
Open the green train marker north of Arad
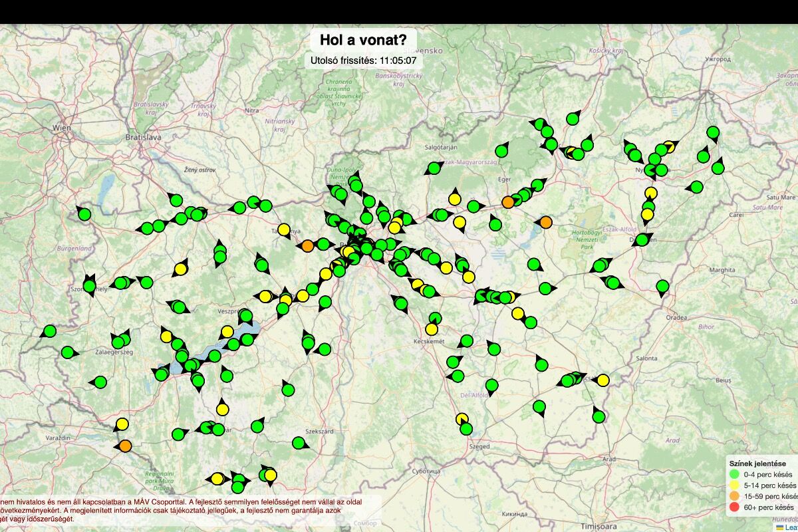[598, 417]
